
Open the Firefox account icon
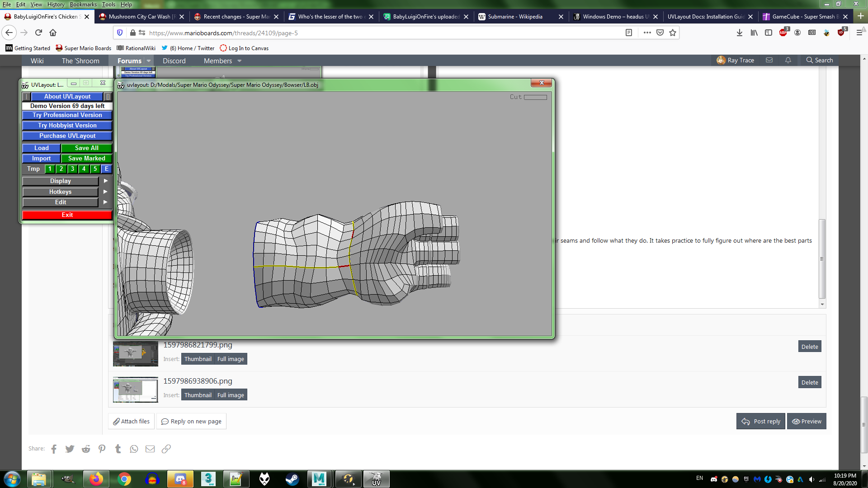[x=797, y=33]
